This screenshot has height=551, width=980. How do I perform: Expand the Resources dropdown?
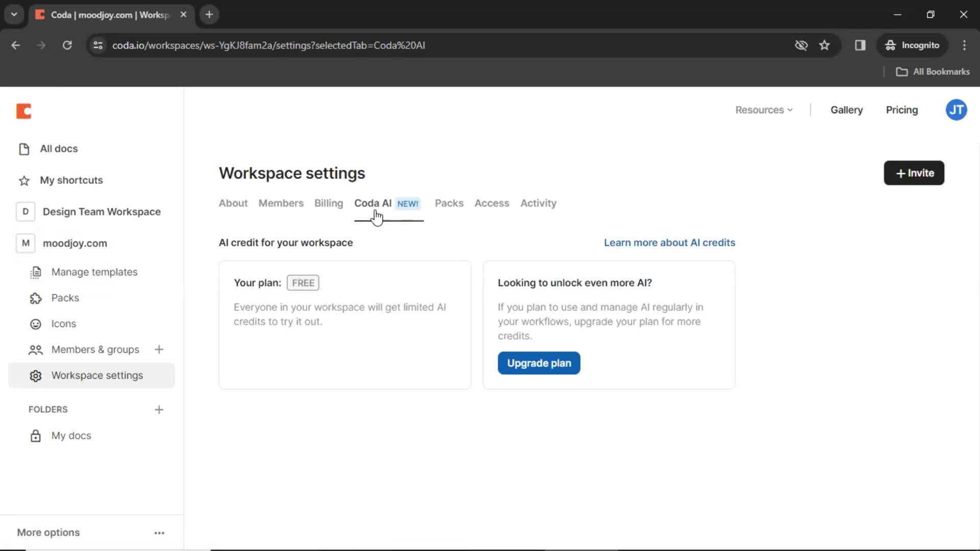pyautogui.click(x=764, y=110)
